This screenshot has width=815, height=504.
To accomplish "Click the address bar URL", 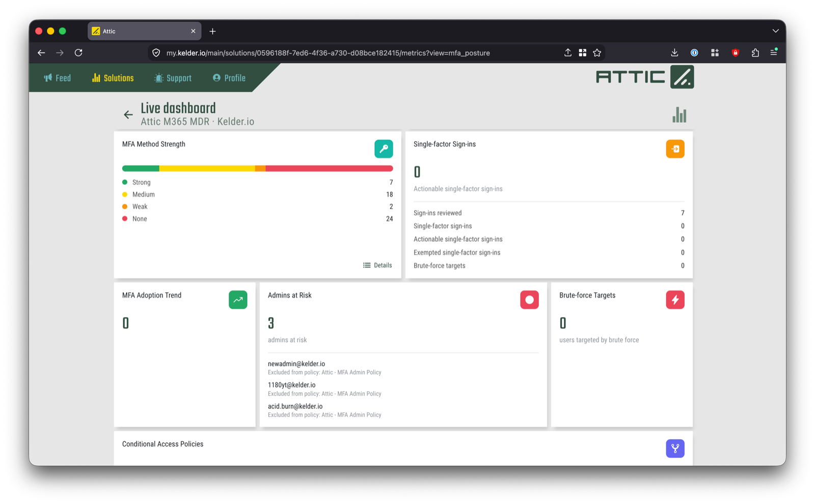I will click(x=328, y=53).
